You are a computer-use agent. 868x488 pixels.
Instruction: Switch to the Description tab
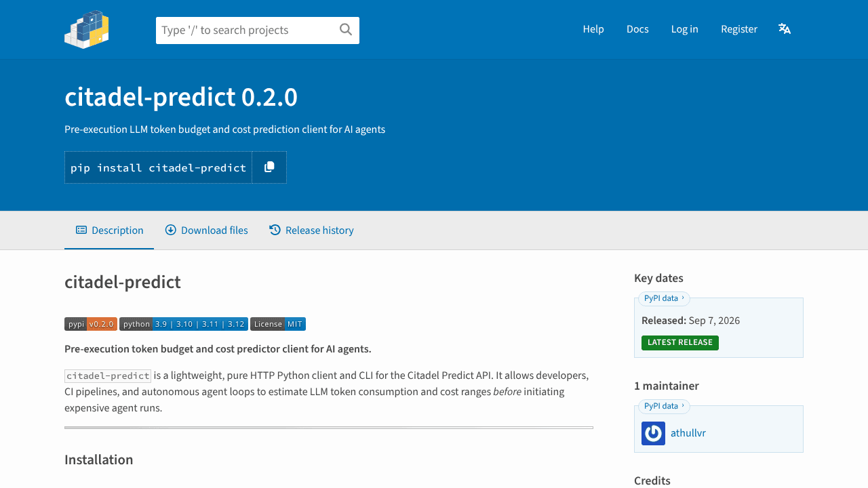click(109, 230)
